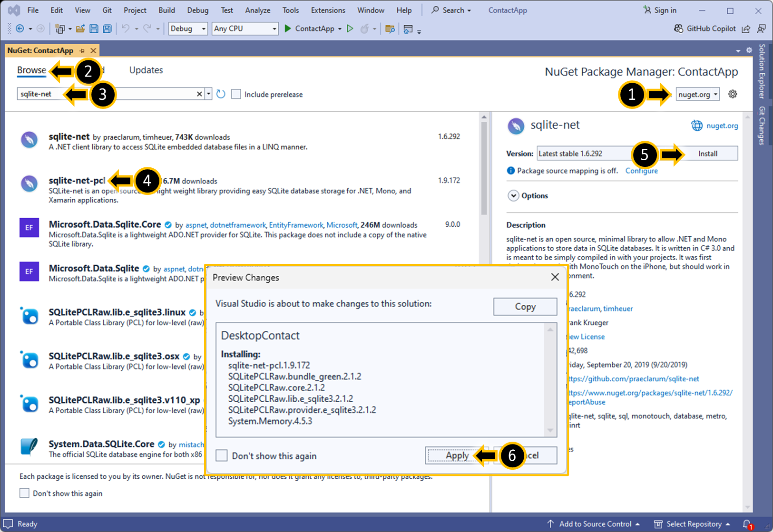This screenshot has width=773, height=532.
Task: Open the File menu
Action: 33,10
